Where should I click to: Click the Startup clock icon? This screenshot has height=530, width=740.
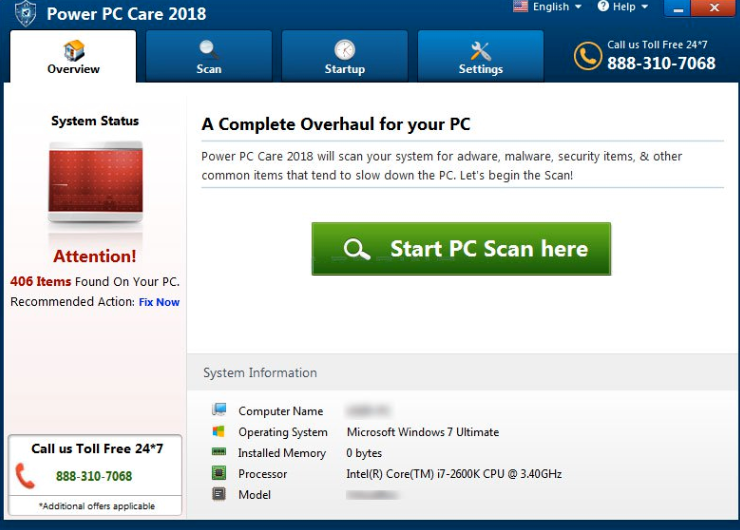click(x=344, y=50)
